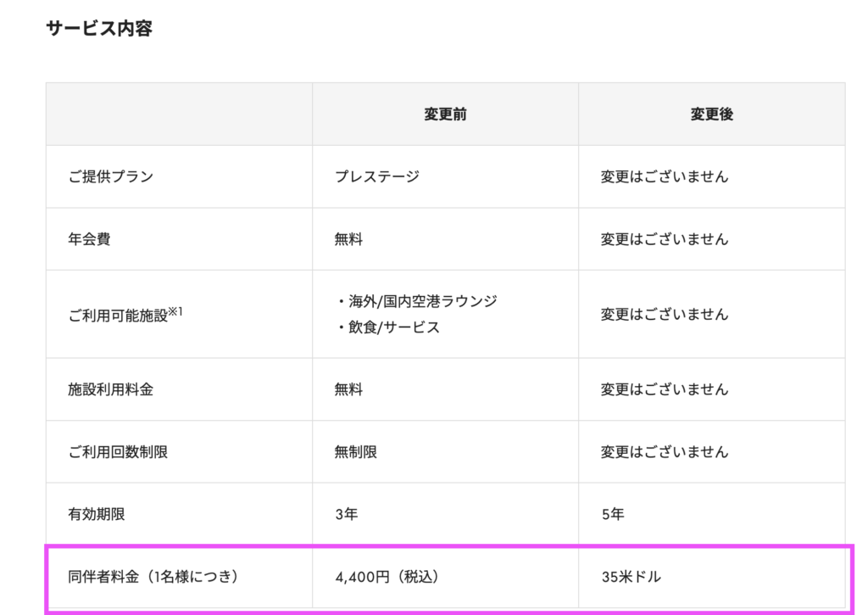The height and width of the screenshot is (615, 868).
Task: Click the 無料 value for 施設利用料金
Action: [x=348, y=389]
